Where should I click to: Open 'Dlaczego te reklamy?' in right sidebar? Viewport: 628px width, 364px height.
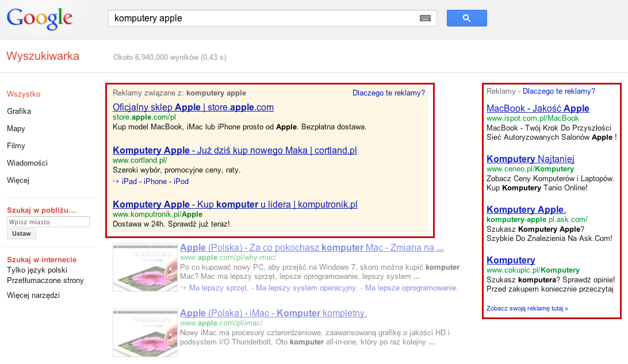pos(559,91)
